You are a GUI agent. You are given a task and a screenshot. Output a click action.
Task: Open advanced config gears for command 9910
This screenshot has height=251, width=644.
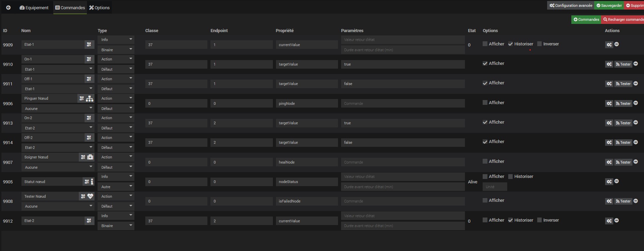coord(609,64)
